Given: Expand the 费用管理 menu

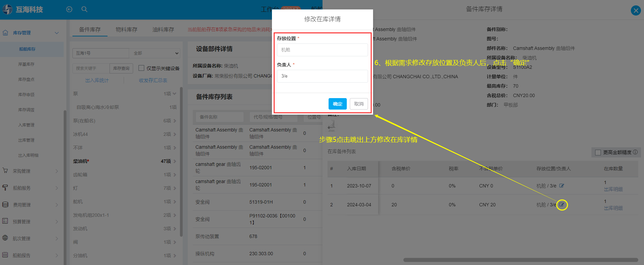Looking at the screenshot, I should [x=57, y=205].
